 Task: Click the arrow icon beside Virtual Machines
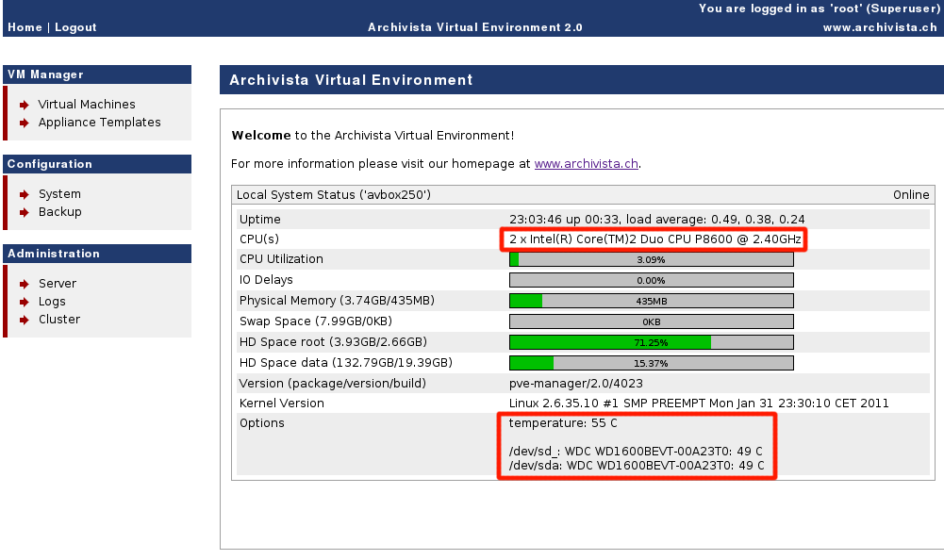(25, 105)
